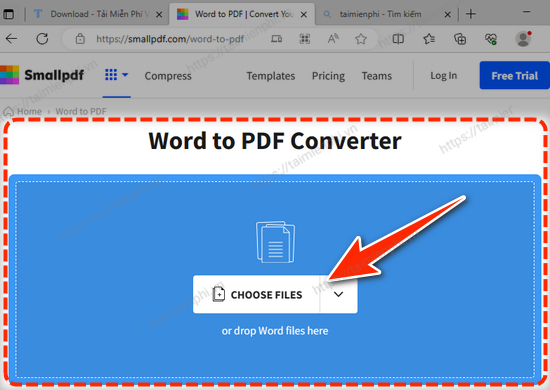The width and height of the screenshot is (550, 390).
Task: Expand the file source dropdown chevron
Action: pyautogui.click(x=339, y=295)
